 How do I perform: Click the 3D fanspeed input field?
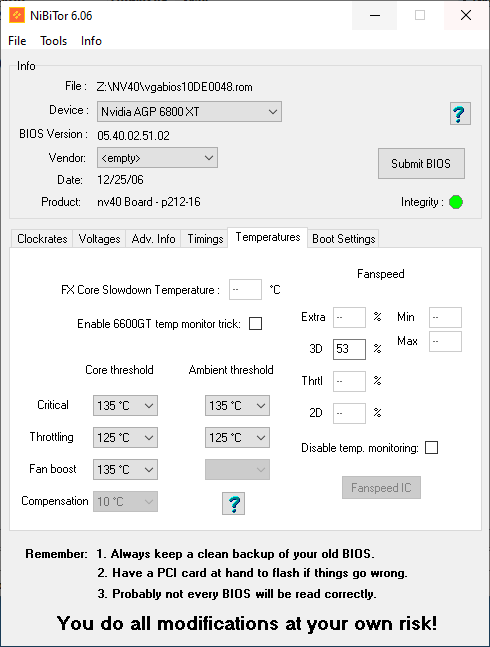pyautogui.click(x=349, y=349)
